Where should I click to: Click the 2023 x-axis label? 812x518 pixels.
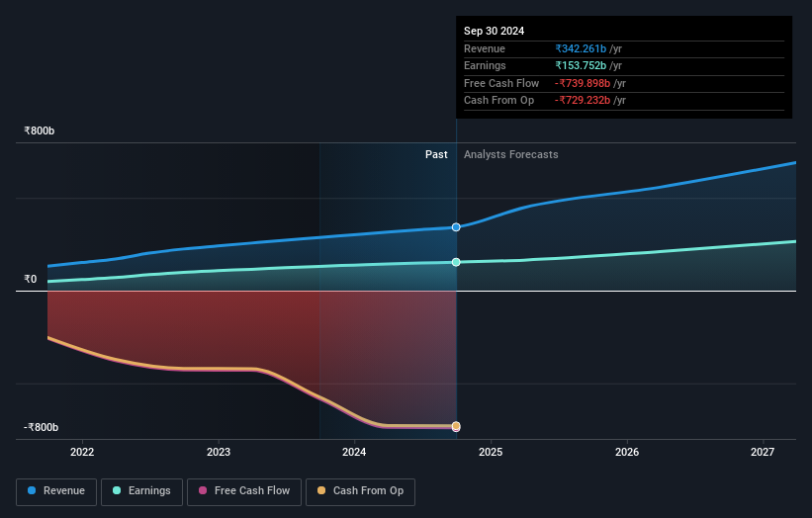[219, 453]
